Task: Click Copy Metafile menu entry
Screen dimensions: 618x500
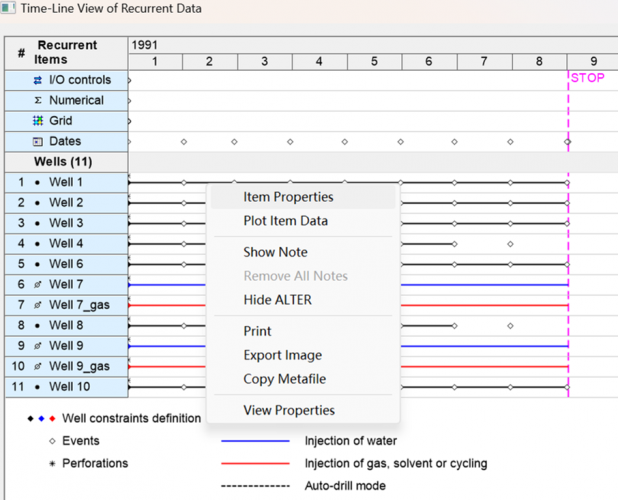Action: [x=284, y=379]
